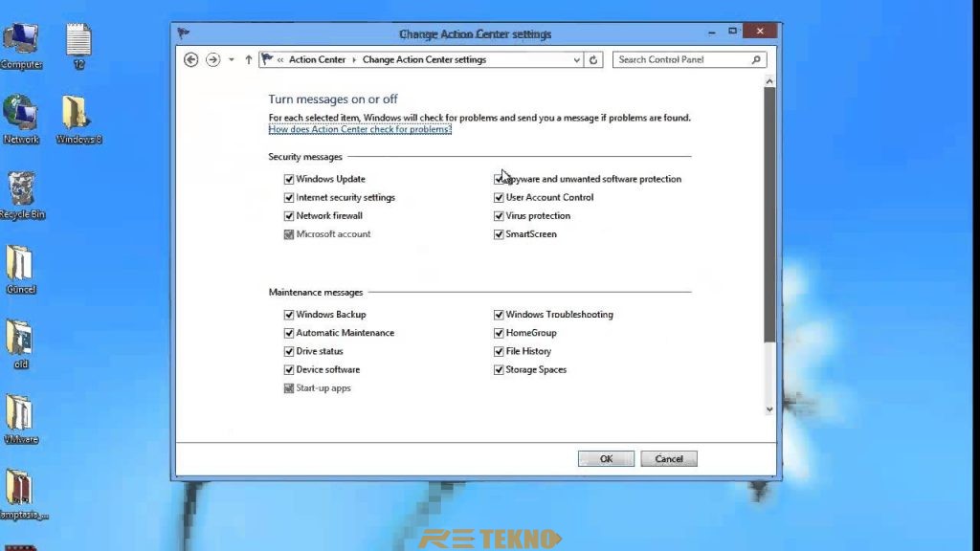
Task: Select Action Center breadcrumb
Action: [317, 59]
